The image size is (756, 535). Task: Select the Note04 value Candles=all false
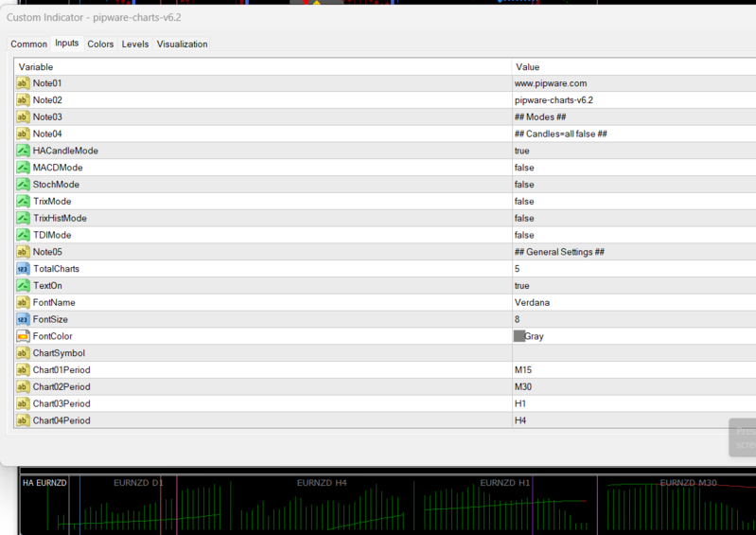point(560,134)
